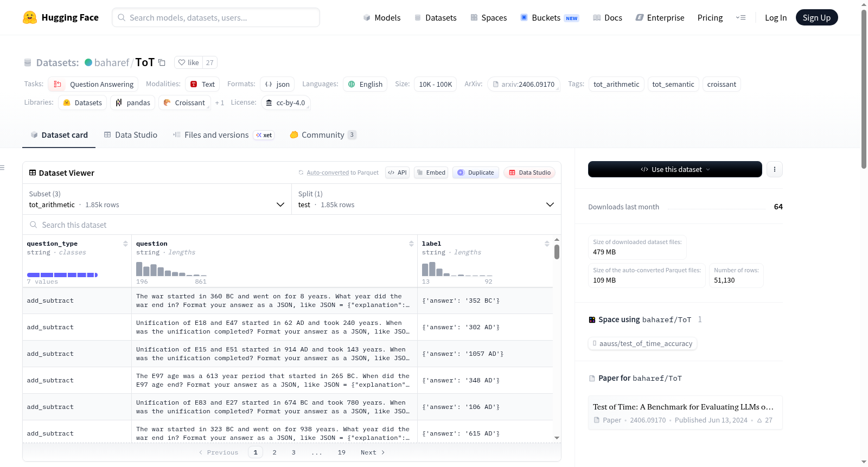Click the like count 27

pos(209,62)
